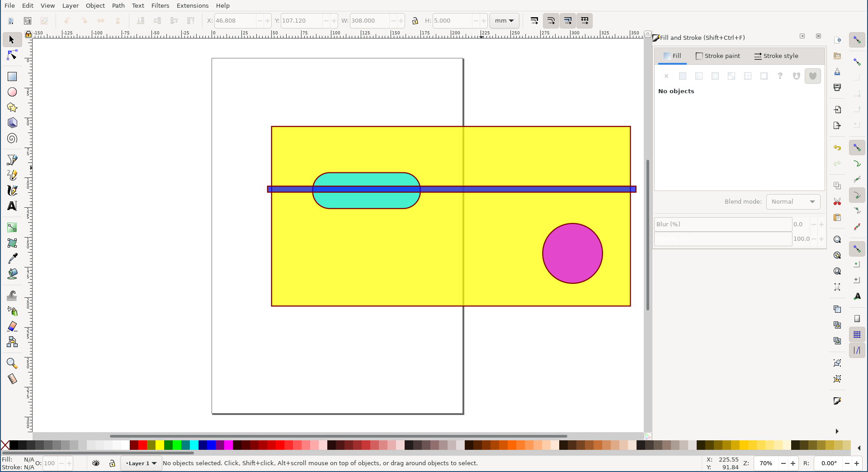Select the Selector arrow tool
The width and height of the screenshot is (868, 472).
coord(12,40)
